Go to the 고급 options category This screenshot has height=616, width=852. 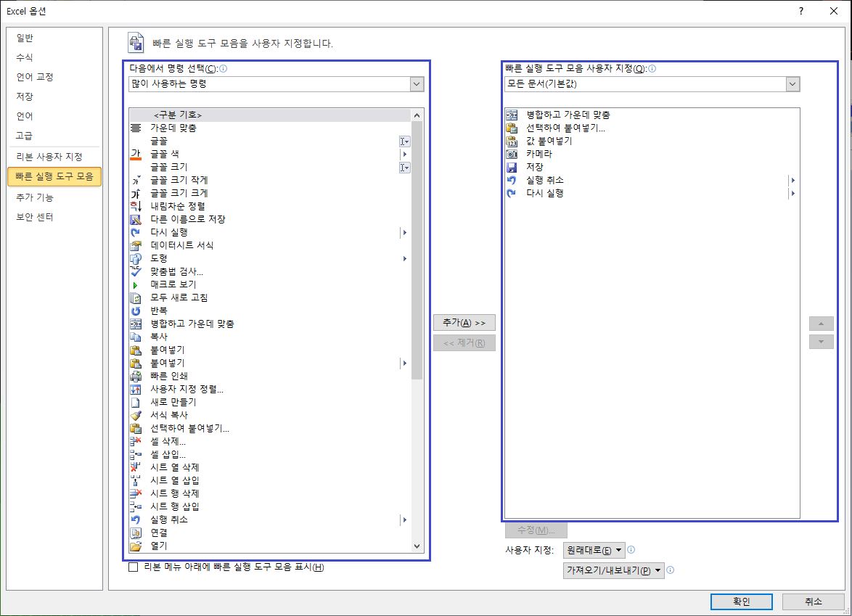pos(25,135)
